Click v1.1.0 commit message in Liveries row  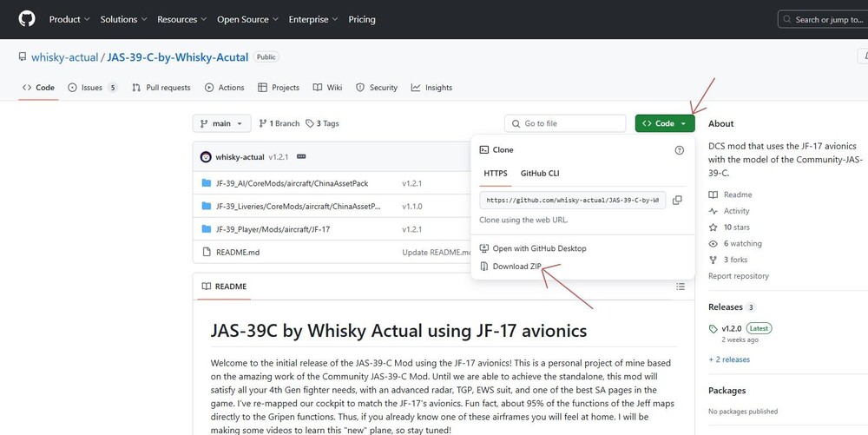click(412, 207)
